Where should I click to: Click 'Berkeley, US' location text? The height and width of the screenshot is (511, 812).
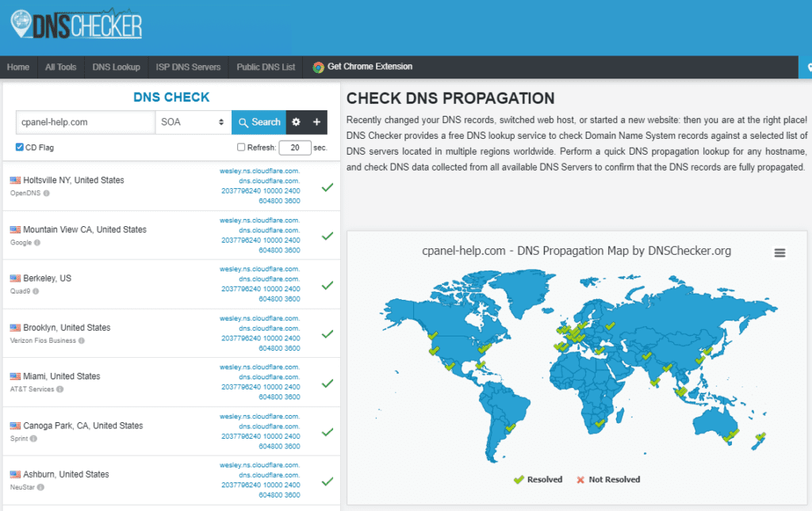click(47, 279)
